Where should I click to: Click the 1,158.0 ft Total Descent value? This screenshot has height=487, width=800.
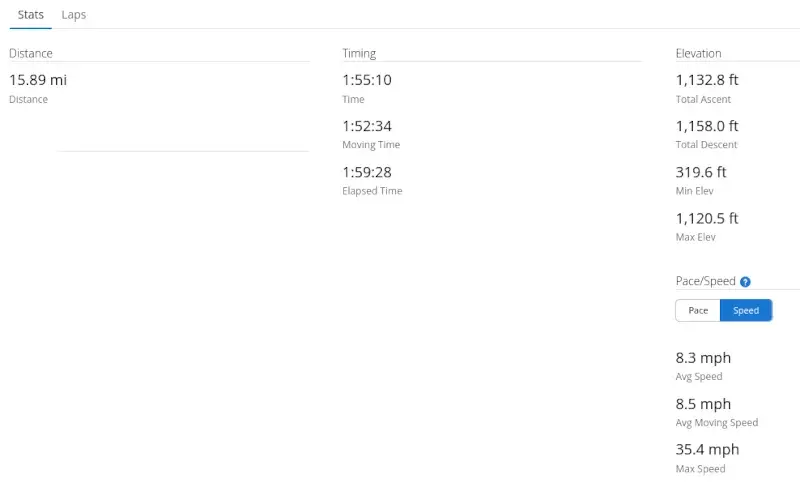click(707, 126)
